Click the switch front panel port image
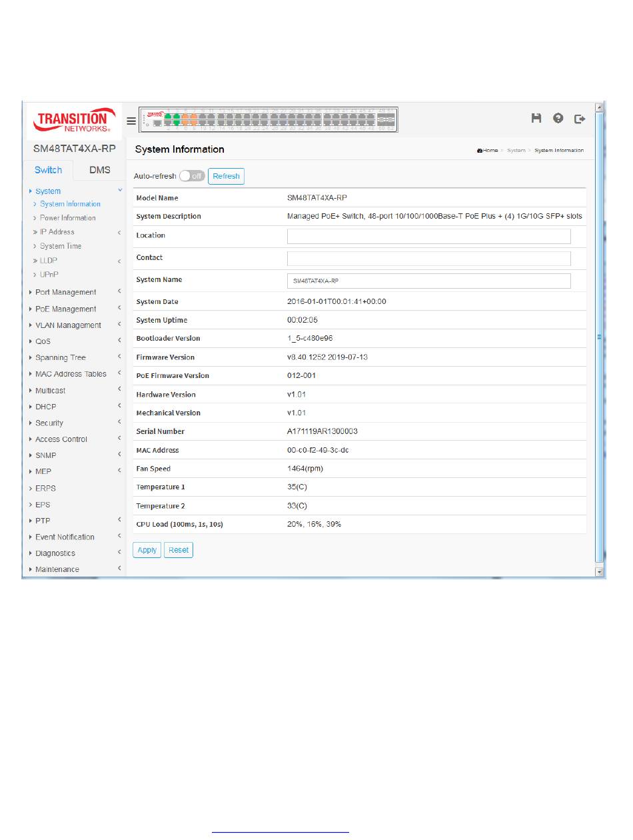Screen dimensions: 633x840 pos(269,120)
